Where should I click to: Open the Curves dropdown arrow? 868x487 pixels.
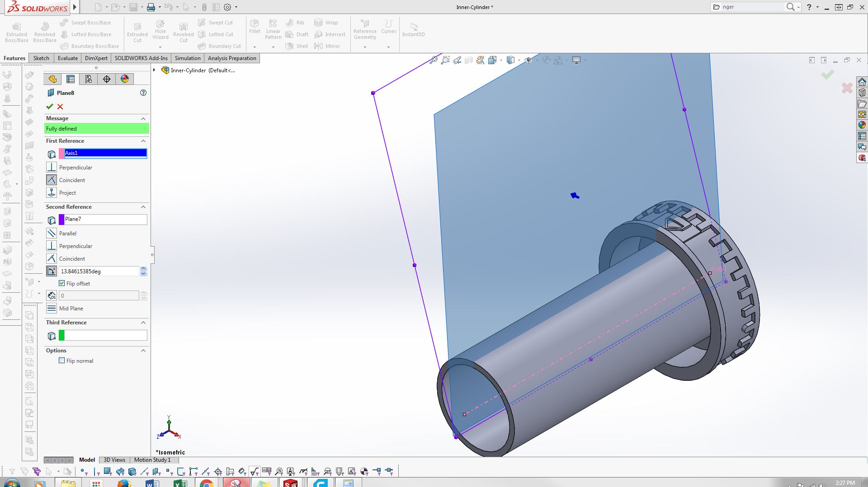coord(388,47)
